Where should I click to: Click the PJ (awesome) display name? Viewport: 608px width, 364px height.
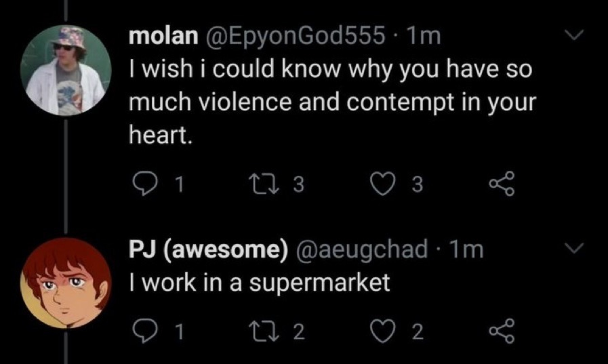[205, 250]
